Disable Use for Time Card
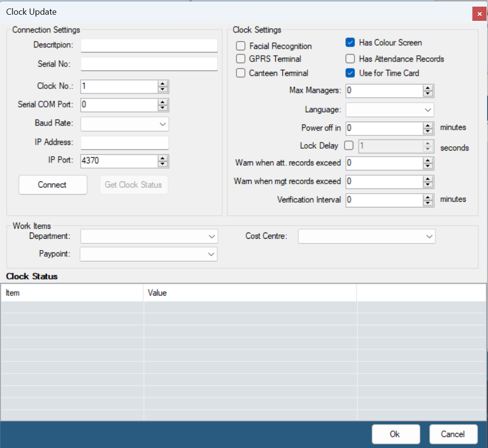 click(x=350, y=73)
